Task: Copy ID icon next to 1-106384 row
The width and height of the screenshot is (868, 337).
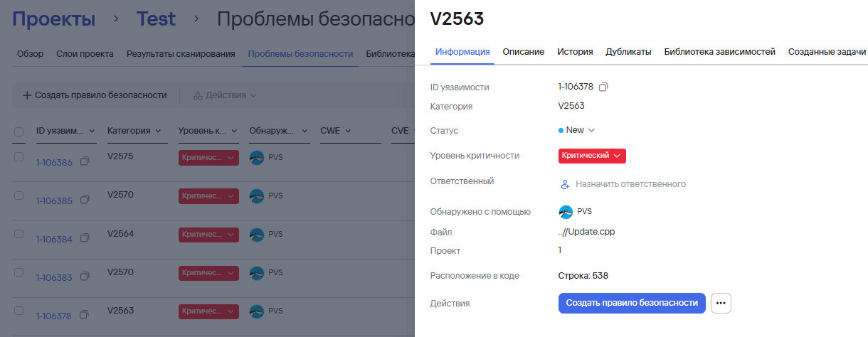Action: pos(85,239)
